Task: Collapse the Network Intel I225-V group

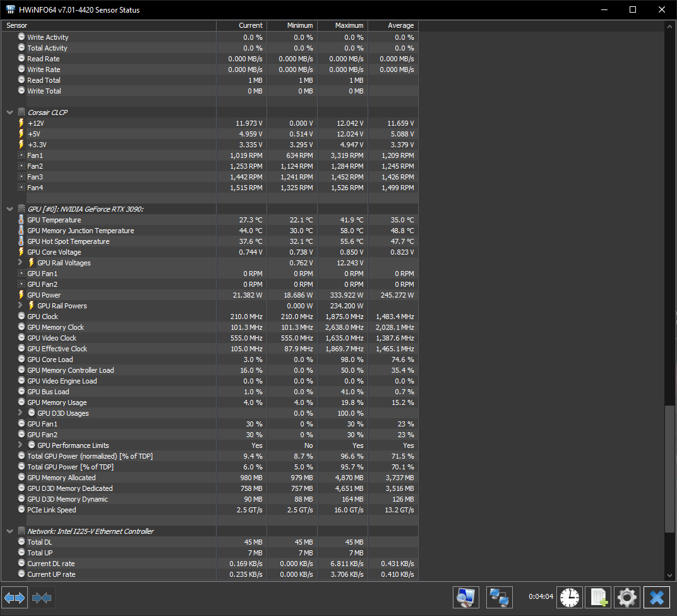Action: pos(9,531)
